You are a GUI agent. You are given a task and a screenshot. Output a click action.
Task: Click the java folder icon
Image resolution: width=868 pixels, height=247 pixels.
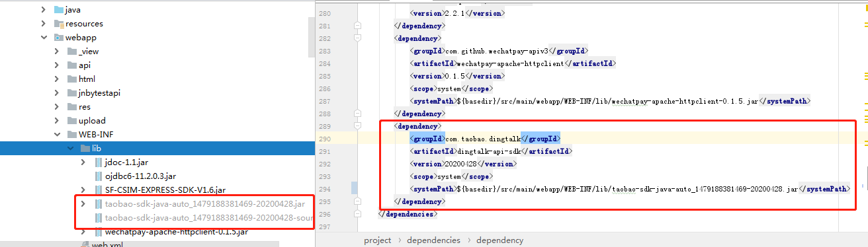click(58, 10)
